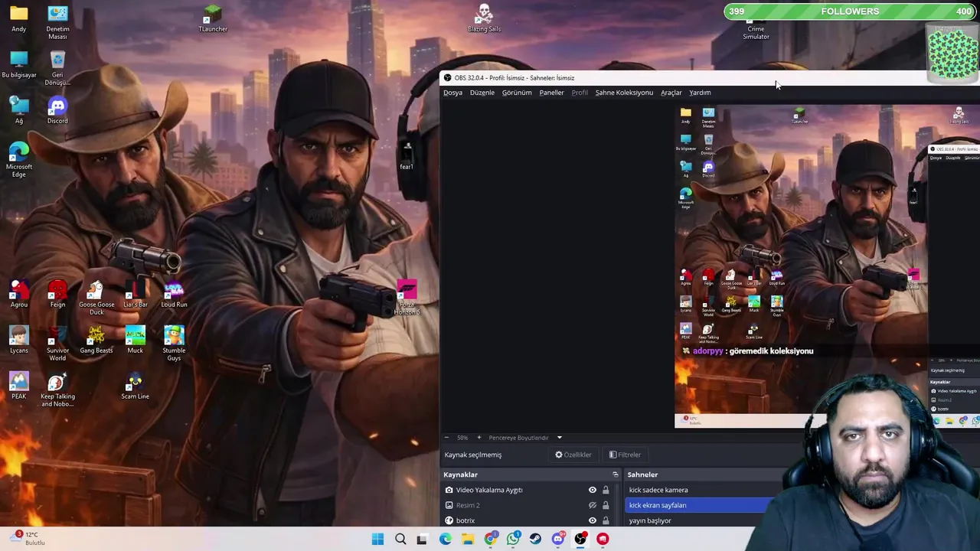Open the Paneller menu

[x=551, y=93]
